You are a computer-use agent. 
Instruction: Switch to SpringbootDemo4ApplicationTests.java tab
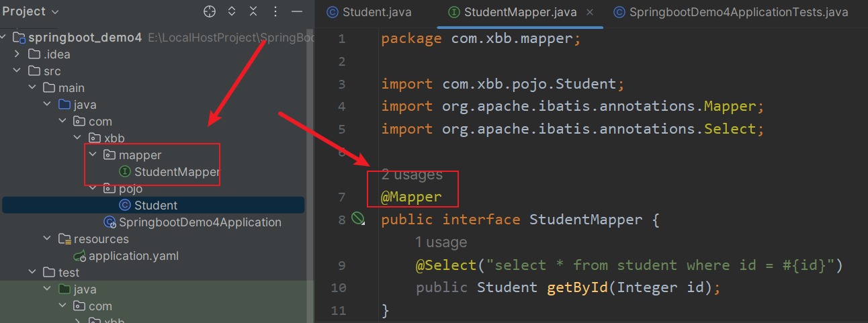(x=730, y=12)
